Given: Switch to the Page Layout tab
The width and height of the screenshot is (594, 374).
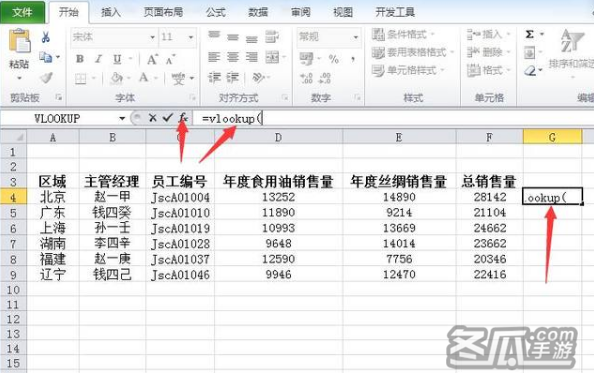Looking at the screenshot, I should tap(163, 12).
